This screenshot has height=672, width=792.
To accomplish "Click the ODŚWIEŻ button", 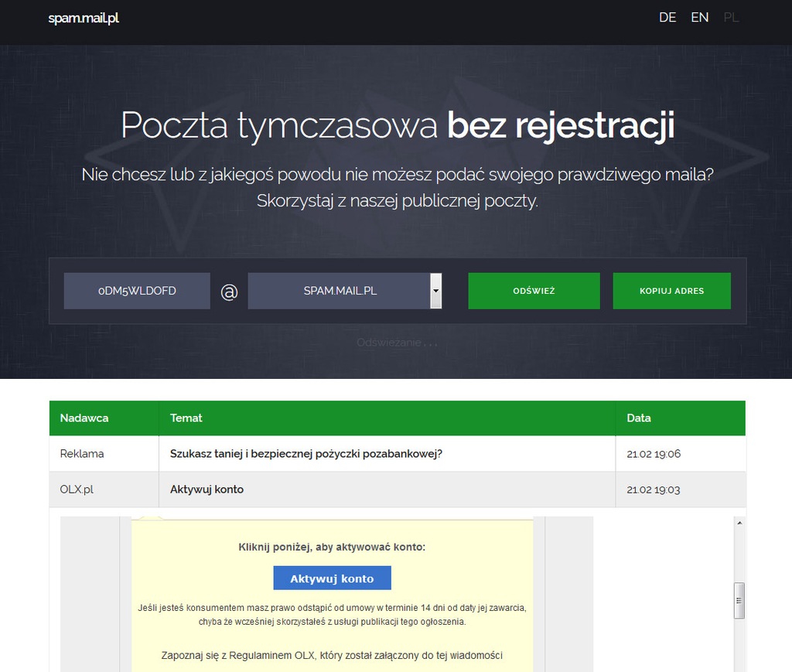I will pos(534,291).
